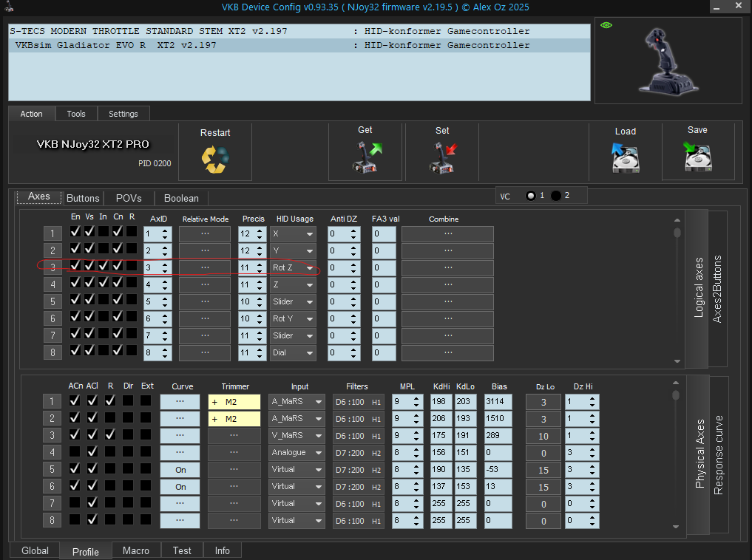Toggle R checkbox for logical axis 2
Image resolution: width=752 pixels, height=560 pixels.
(x=132, y=249)
